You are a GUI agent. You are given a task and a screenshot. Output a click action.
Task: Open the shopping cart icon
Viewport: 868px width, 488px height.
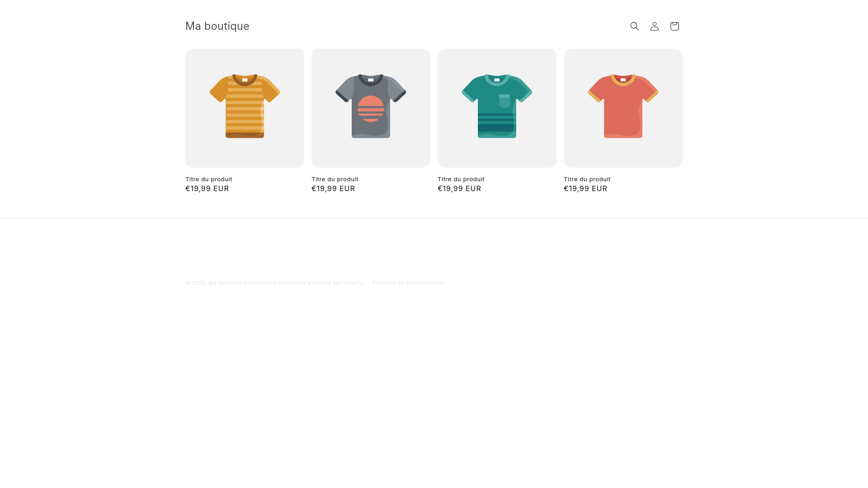coord(675,26)
